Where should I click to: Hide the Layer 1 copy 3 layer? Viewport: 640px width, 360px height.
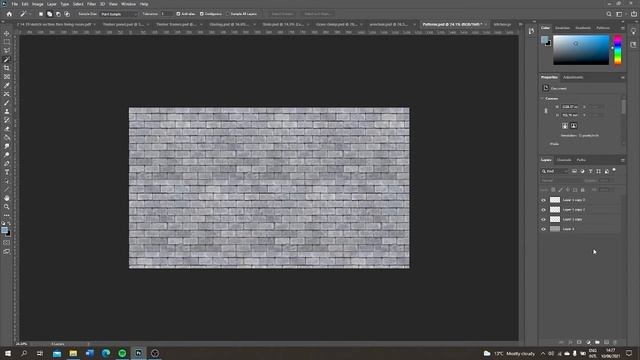coord(543,200)
